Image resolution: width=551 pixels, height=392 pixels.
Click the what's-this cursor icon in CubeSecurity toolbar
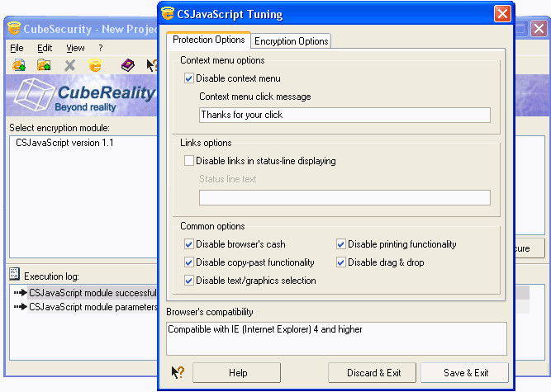[x=152, y=65]
